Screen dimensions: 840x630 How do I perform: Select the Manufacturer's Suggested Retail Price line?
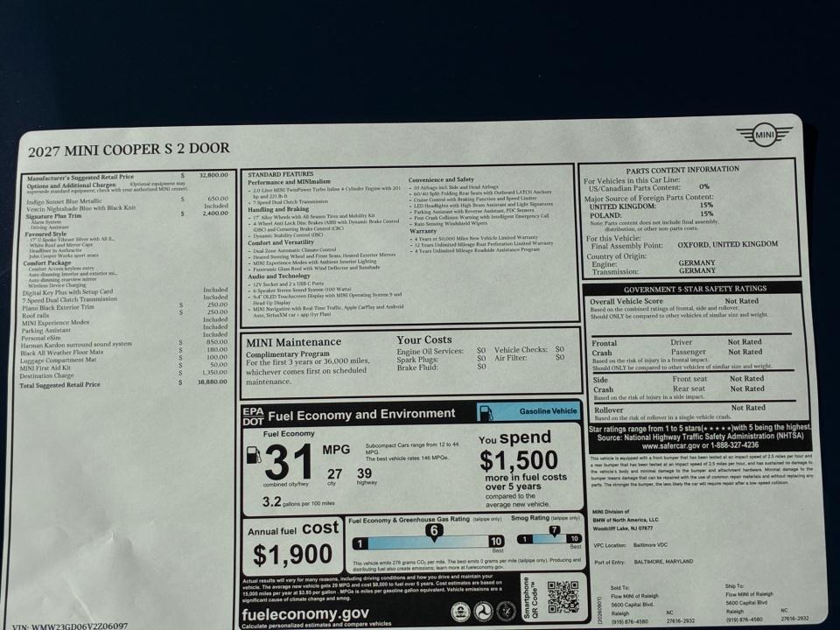128,176
